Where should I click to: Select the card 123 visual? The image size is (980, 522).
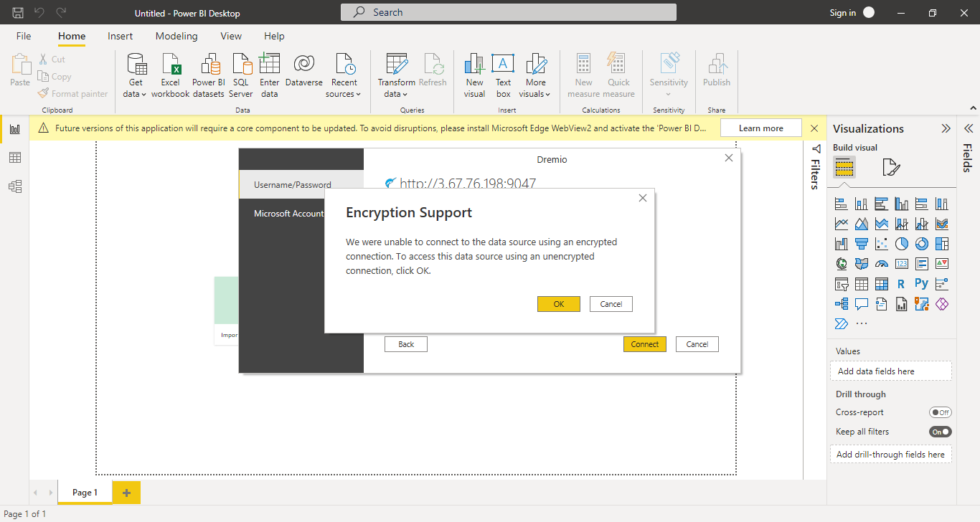[x=902, y=265]
